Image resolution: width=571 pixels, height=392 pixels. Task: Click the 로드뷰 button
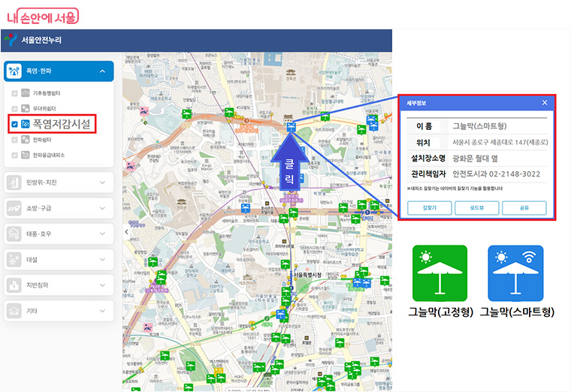click(477, 208)
